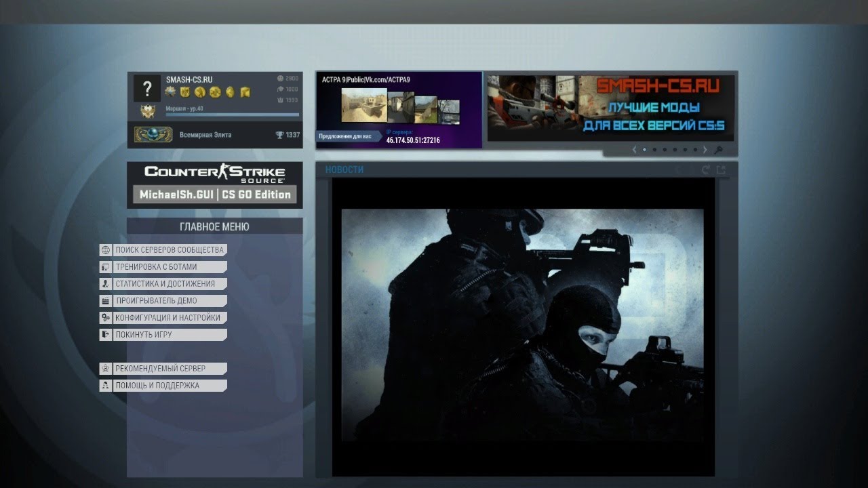Viewport: 868px width, 488px height.
Task: Click the trophy icon next to 1337
Action: click(x=279, y=136)
